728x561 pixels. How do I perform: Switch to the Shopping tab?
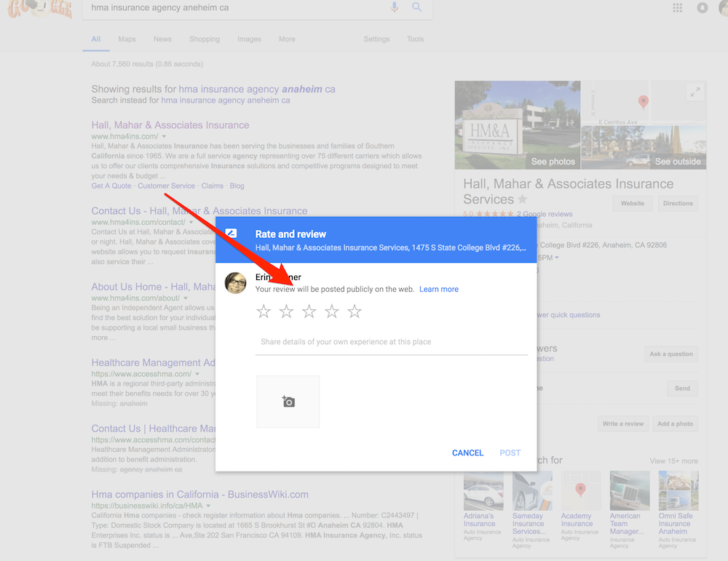click(x=205, y=39)
